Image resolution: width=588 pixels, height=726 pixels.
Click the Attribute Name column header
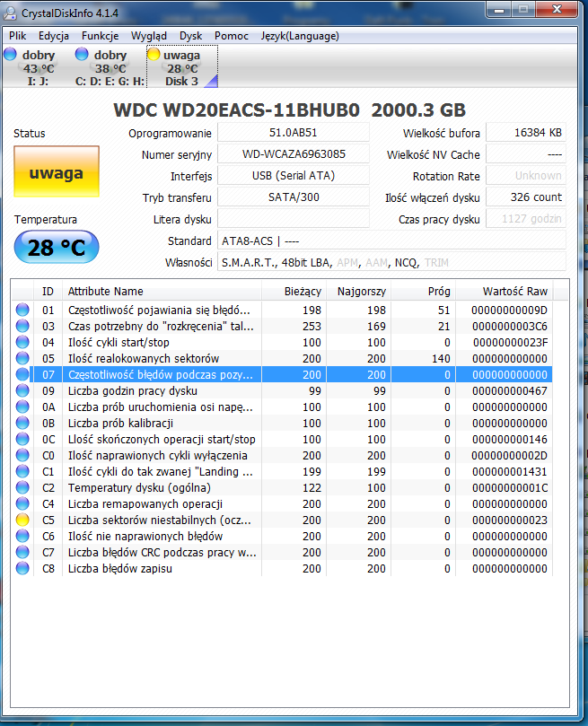tap(162, 292)
